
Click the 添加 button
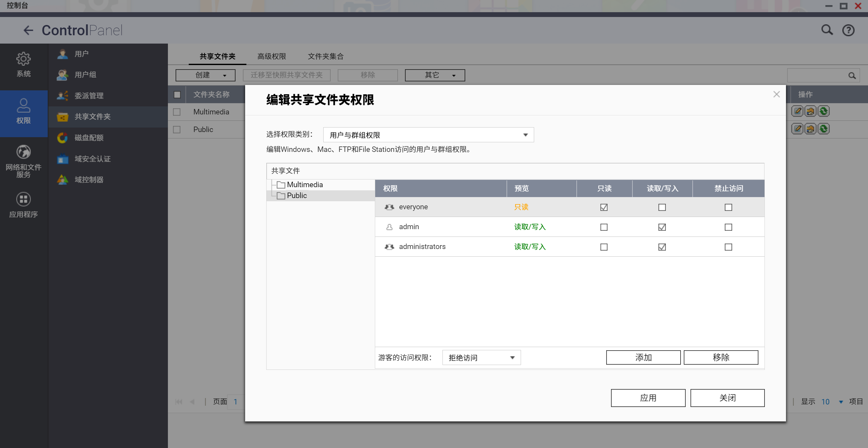[643, 357]
